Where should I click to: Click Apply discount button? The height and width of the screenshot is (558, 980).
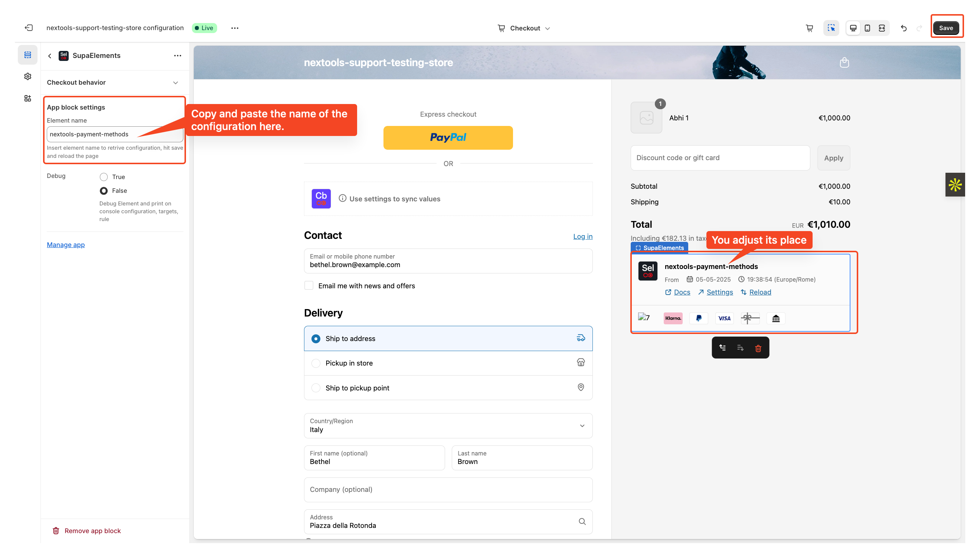[x=833, y=158]
